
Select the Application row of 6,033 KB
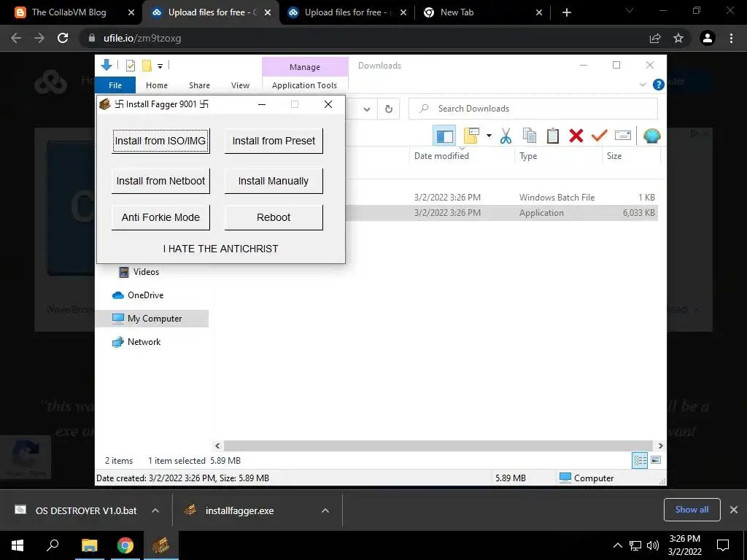coord(503,213)
